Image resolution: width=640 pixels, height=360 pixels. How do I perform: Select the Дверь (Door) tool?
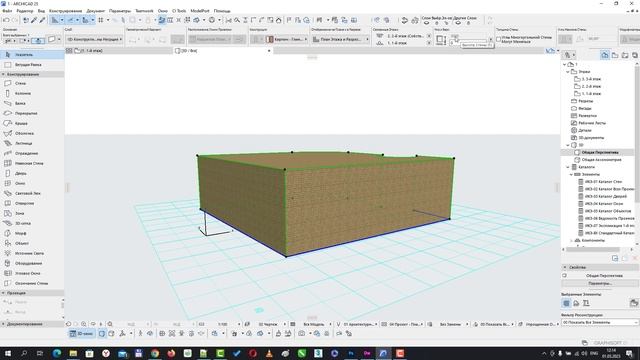(20, 173)
